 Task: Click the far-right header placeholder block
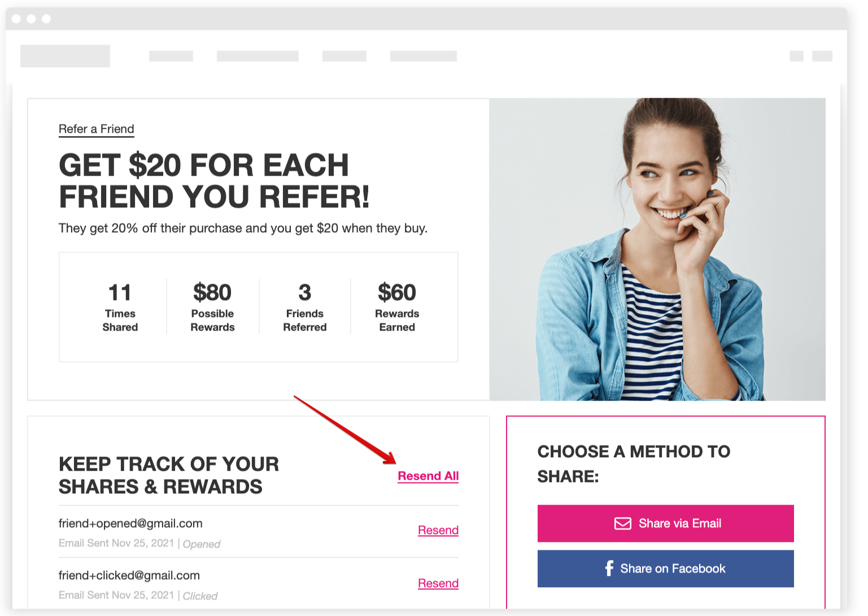822,56
